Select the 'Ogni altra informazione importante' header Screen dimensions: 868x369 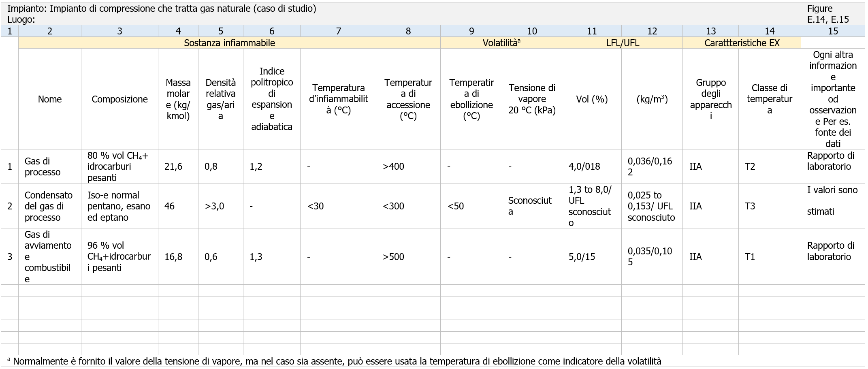coord(833,99)
